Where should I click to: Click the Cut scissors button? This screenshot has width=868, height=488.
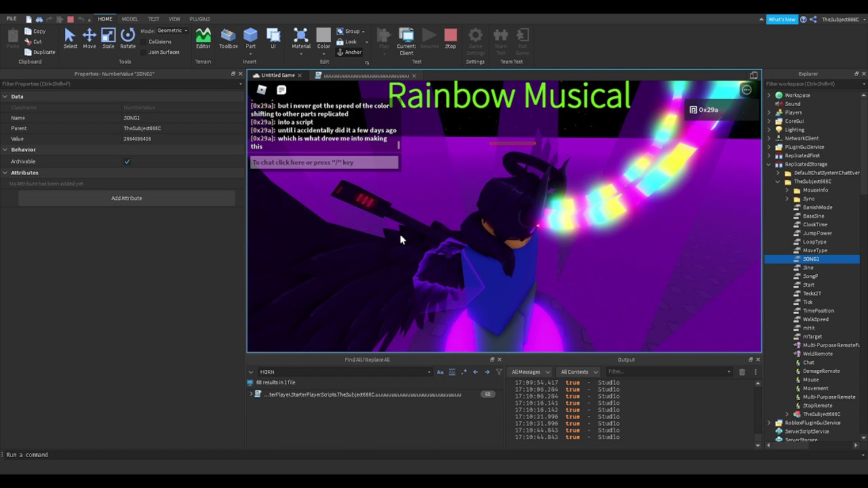[x=33, y=42]
